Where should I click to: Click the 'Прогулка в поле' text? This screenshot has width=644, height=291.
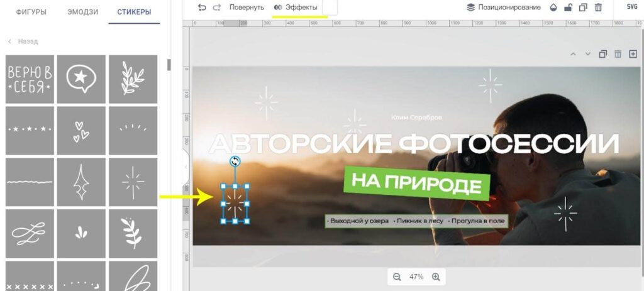pos(477,221)
